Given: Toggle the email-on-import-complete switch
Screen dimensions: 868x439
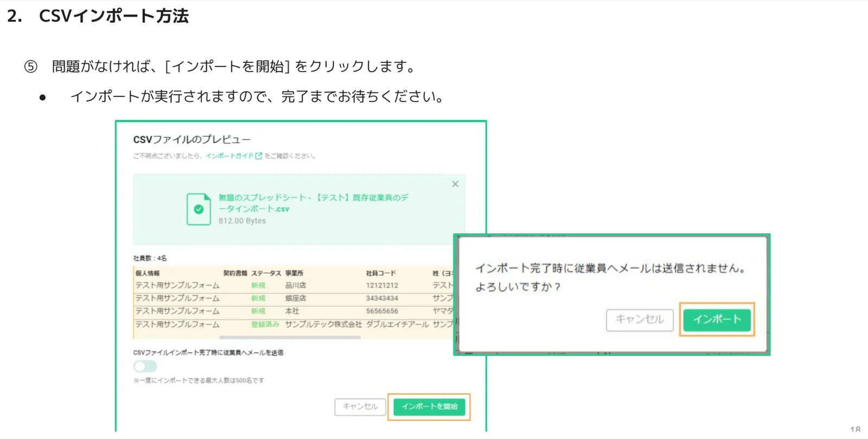Looking at the screenshot, I should (145, 366).
